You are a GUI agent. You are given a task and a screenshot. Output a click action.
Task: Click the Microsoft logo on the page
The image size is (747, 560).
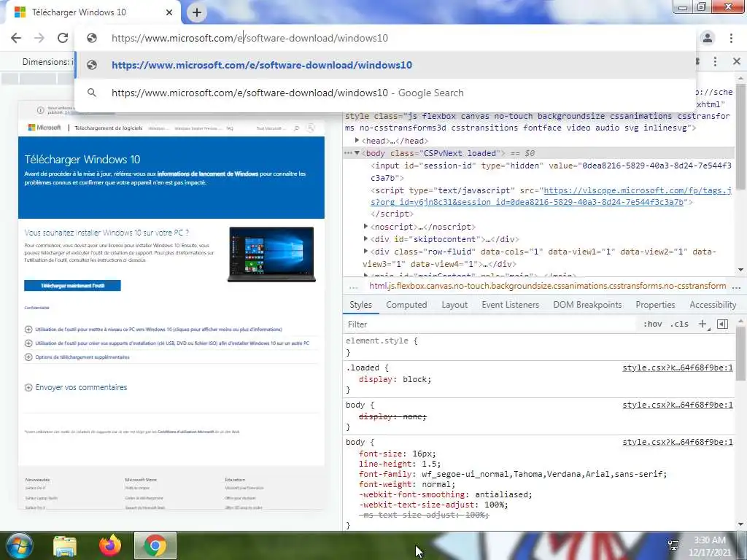click(44, 128)
